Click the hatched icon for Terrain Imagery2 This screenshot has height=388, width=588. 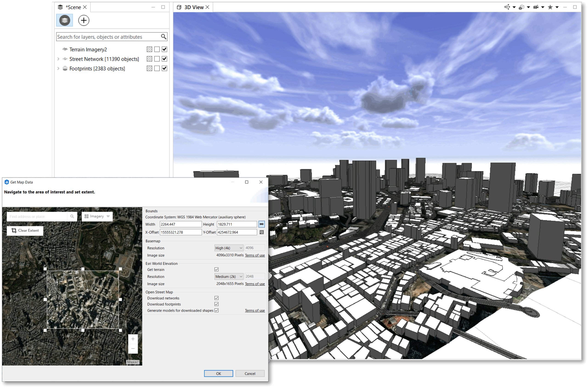pos(149,49)
